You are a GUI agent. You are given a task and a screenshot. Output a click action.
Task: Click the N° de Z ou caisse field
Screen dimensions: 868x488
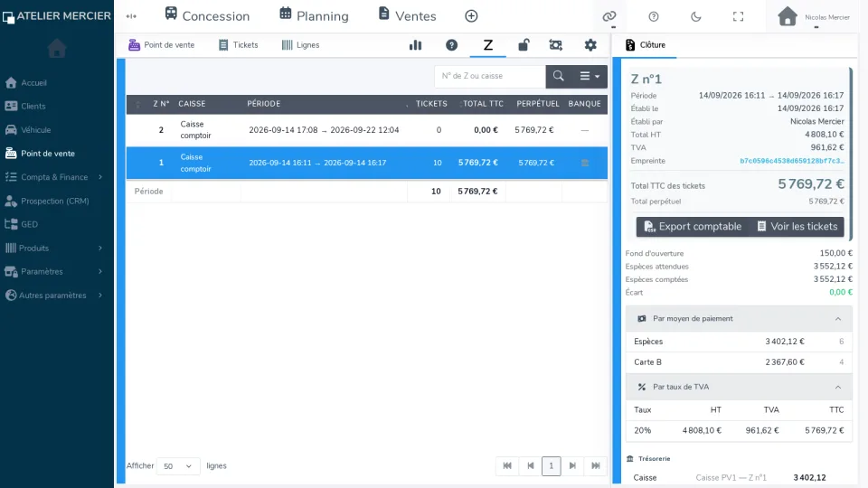tap(490, 76)
